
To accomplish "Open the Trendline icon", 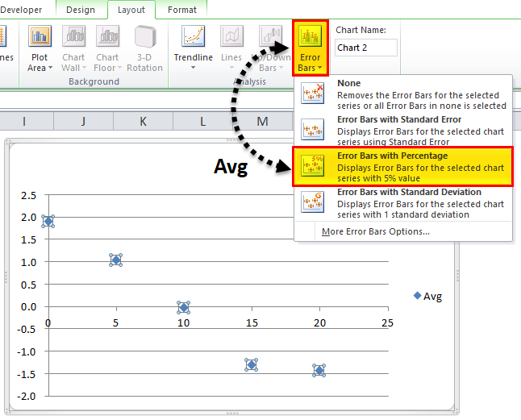I will tap(193, 35).
